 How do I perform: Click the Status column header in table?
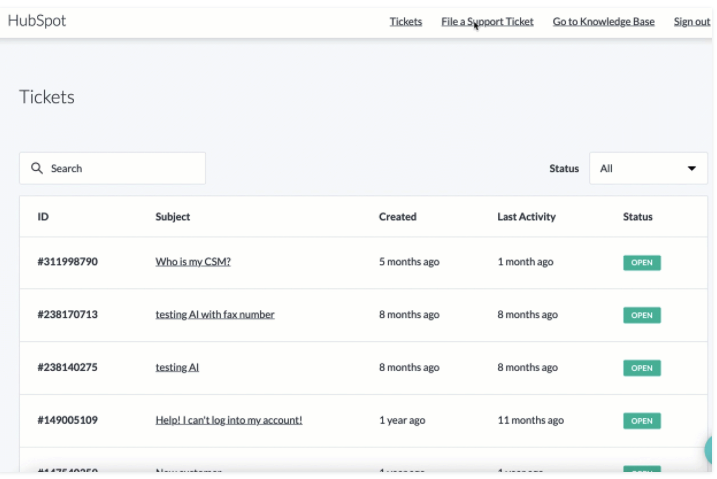click(637, 217)
